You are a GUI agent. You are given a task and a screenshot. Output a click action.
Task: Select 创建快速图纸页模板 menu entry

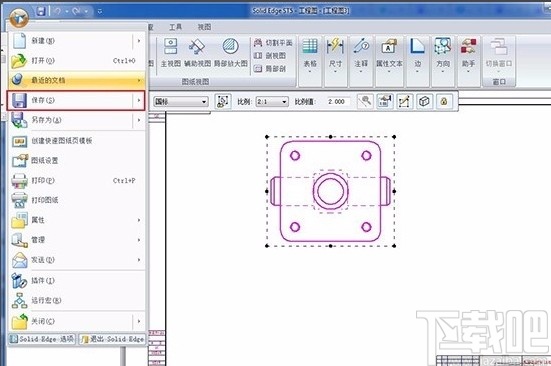click(77, 141)
